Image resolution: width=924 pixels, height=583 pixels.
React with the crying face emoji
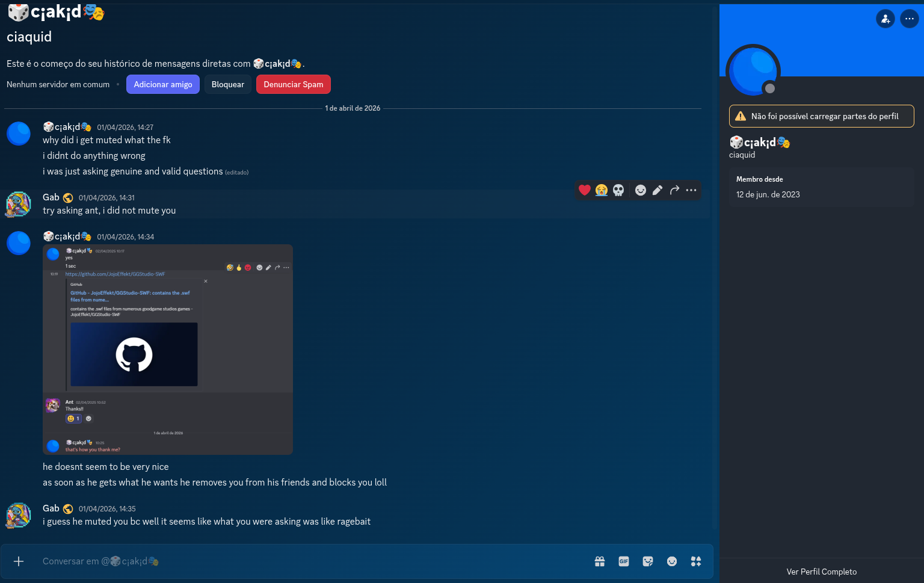[601, 190]
